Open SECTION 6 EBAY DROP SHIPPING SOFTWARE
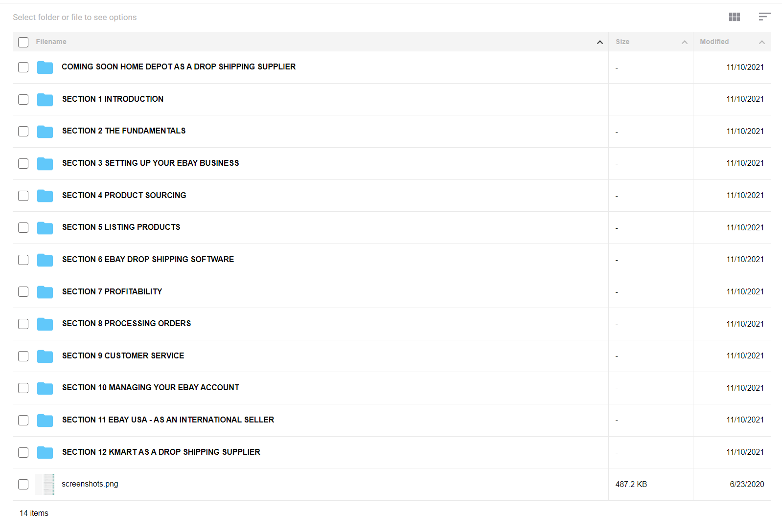Screen dimensions: 782x532 coord(148,259)
